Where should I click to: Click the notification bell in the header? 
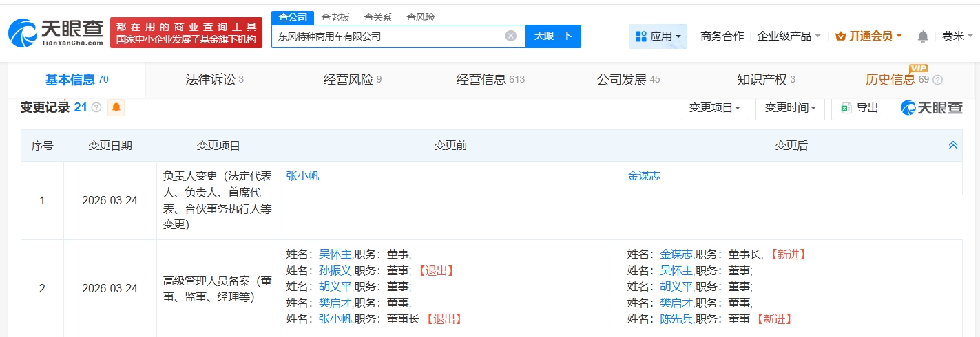point(923,36)
